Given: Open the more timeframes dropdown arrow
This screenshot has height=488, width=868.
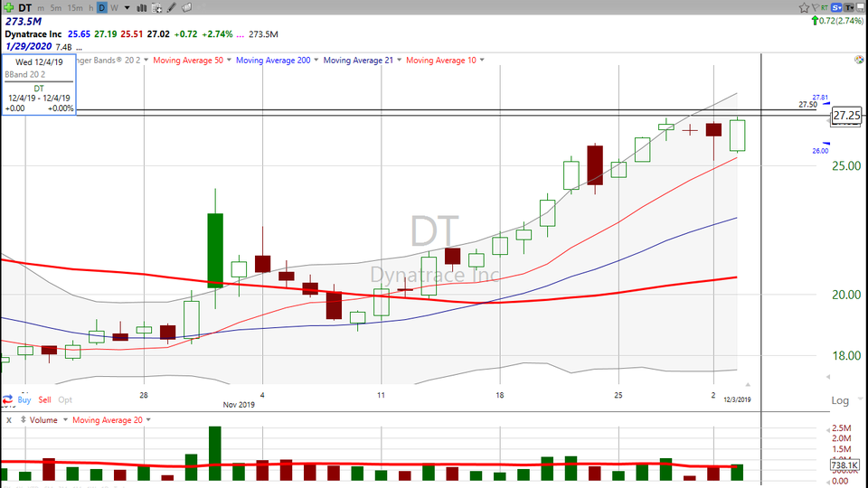Looking at the screenshot, I should click(127, 8).
